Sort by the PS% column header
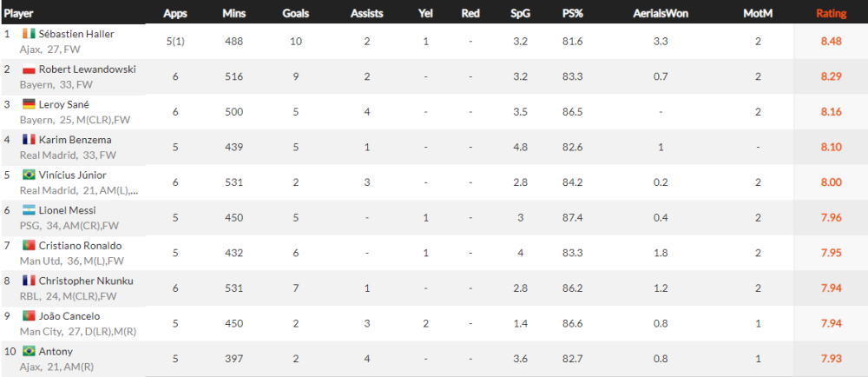 pyautogui.click(x=570, y=14)
